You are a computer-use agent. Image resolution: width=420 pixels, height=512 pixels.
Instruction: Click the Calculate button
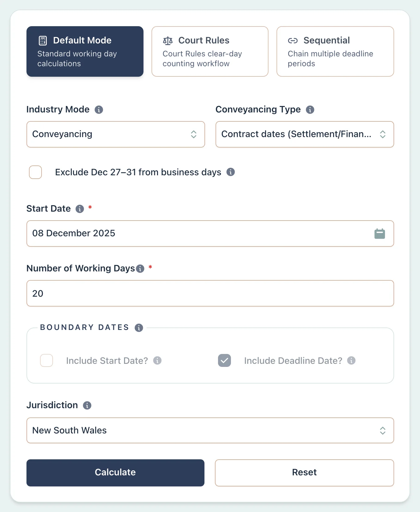(115, 472)
